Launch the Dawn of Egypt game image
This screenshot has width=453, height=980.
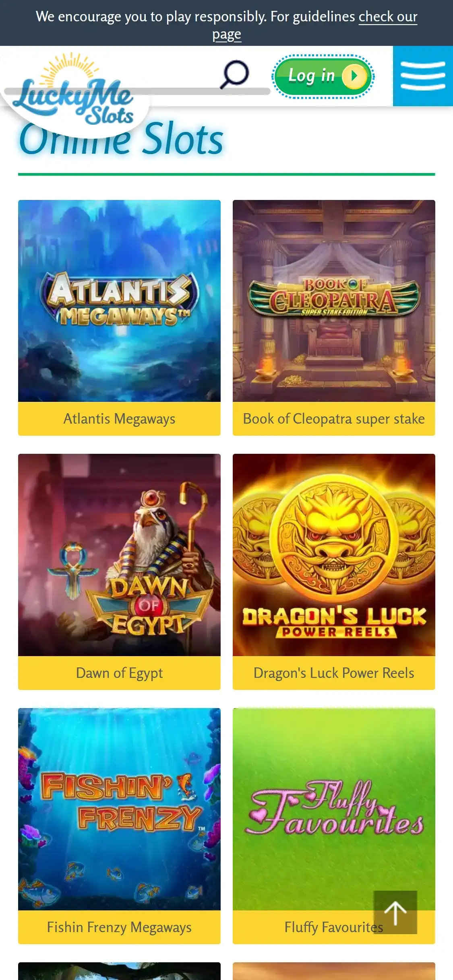coord(119,555)
